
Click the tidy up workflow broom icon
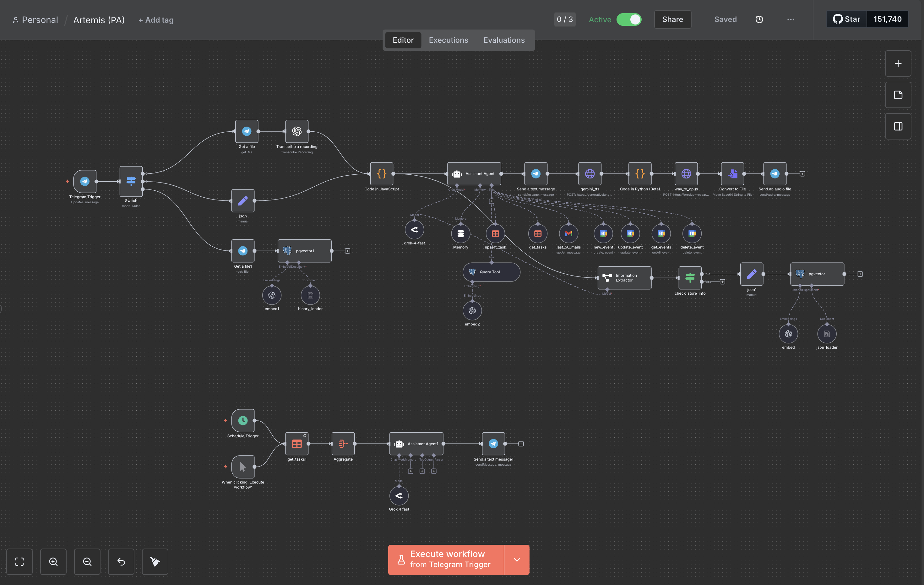pyautogui.click(x=155, y=561)
